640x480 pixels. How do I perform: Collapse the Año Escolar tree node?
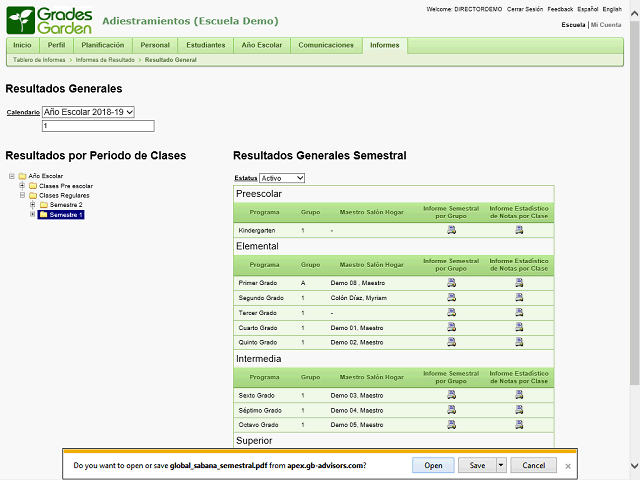pos(12,176)
